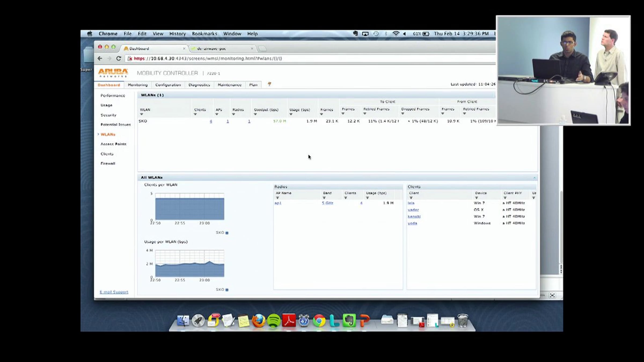Click the E-mail Support link
The image size is (644, 362).
[114, 292]
